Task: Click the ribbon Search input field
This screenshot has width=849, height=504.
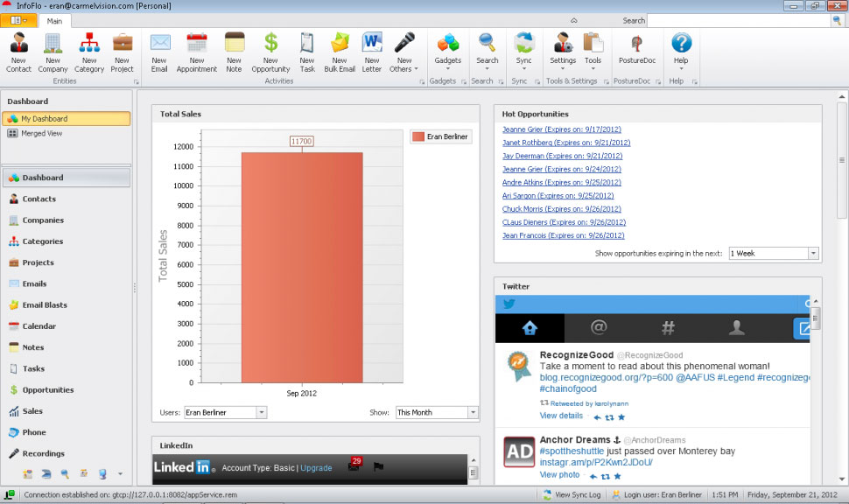Action: pyautogui.click(x=739, y=21)
